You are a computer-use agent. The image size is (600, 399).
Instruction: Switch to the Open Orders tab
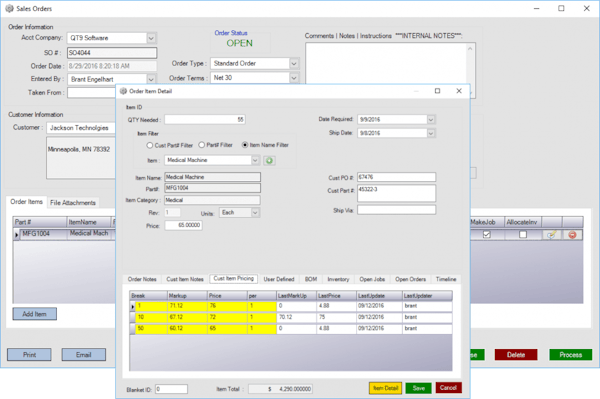point(410,279)
